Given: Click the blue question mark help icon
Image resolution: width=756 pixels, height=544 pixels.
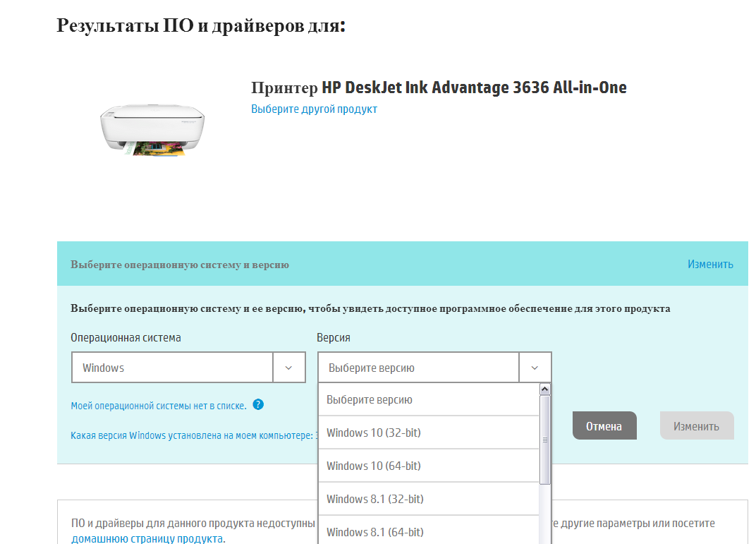Looking at the screenshot, I should tap(258, 404).
